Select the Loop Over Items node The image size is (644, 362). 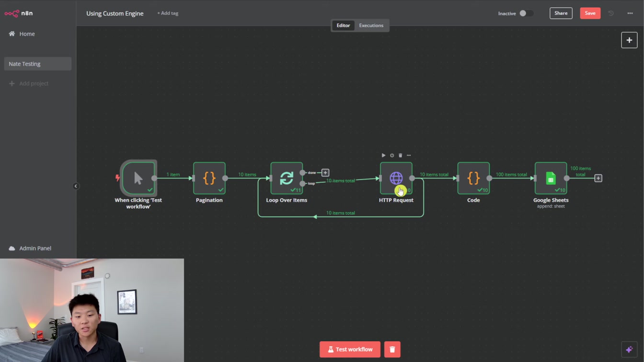pos(287,178)
